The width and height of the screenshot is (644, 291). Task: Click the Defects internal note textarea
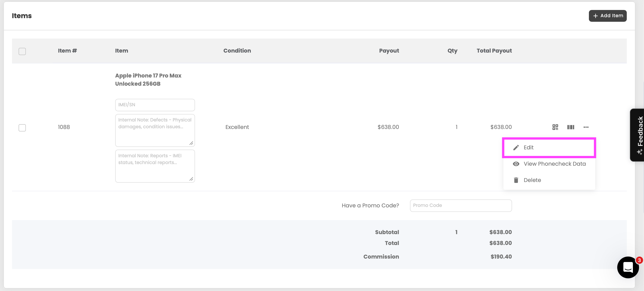[x=155, y=130]
